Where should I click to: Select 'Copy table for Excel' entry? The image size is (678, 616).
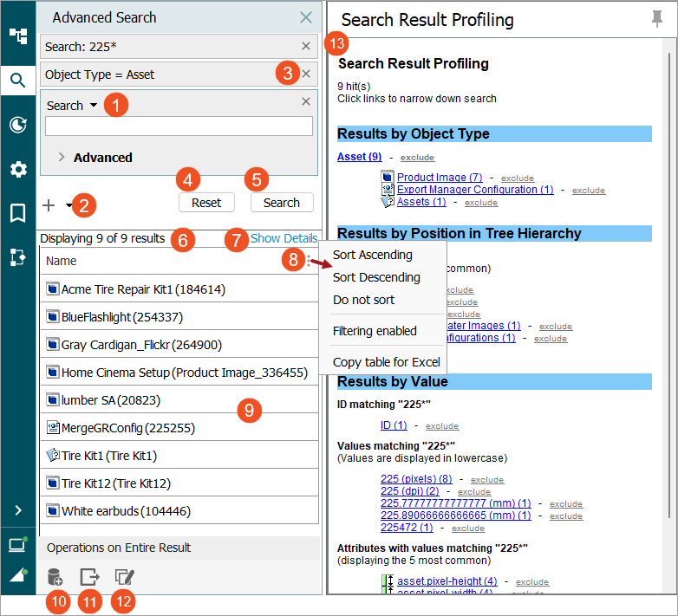coord(386,362)
